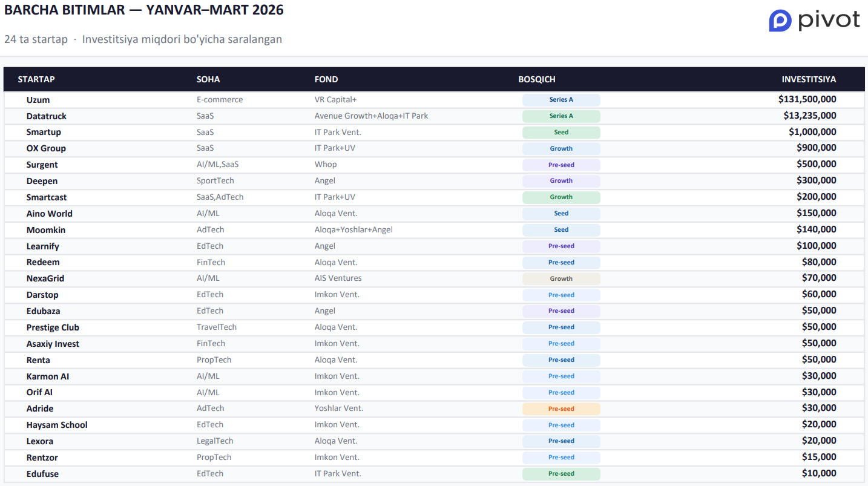
Task: Click the Pivot logo icon
Action: pos(780,21)
